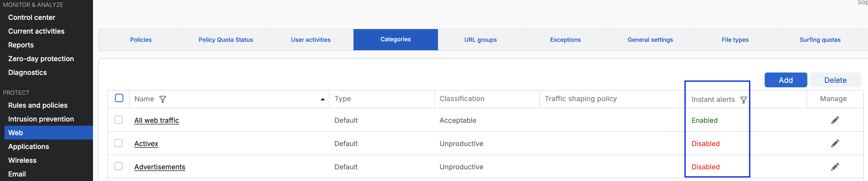Check the All web traffic row checkbox
Screen dimensions: 868x181
118,120
